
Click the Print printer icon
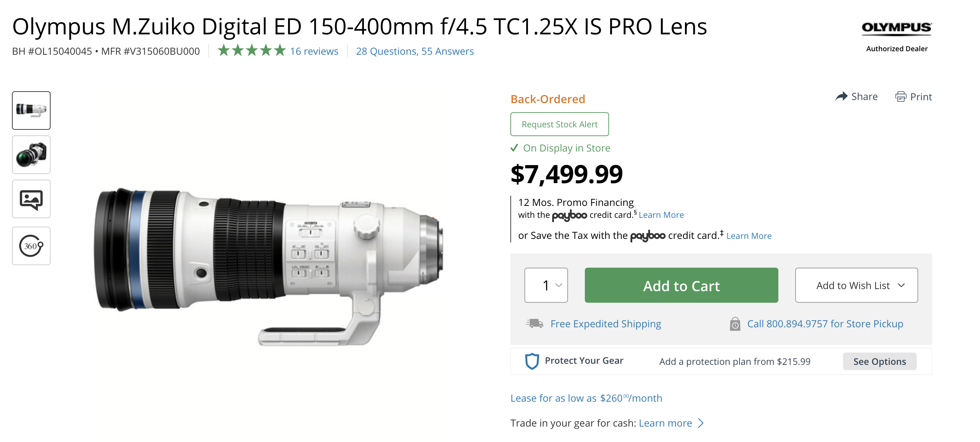(901, 97)
